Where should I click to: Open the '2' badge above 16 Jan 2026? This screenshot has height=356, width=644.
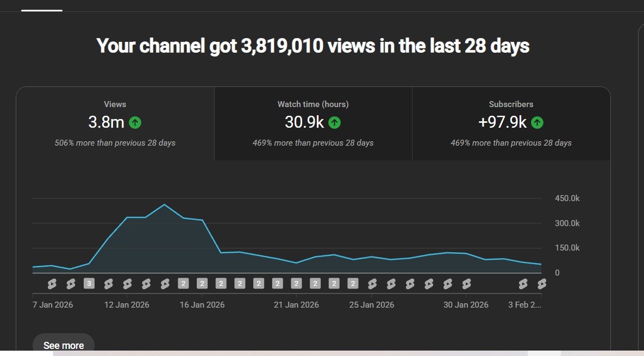(202, 284)
